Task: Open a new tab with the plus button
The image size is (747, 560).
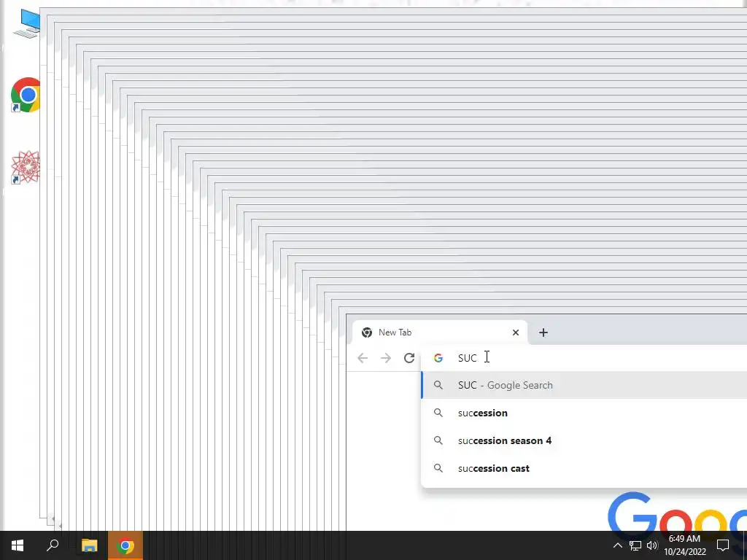Action: click(543, 332)
